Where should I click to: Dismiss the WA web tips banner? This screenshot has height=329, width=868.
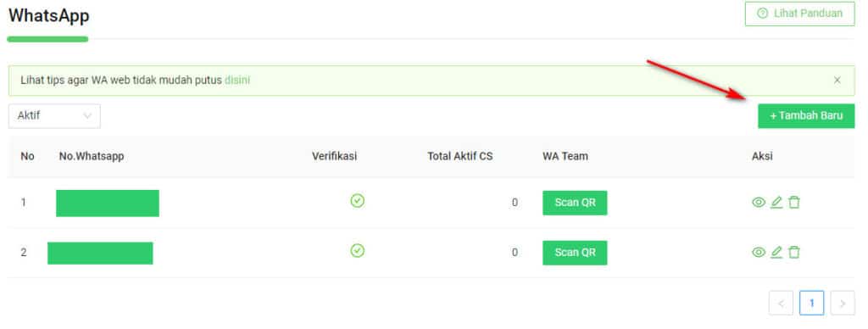(x=837, y=81)
